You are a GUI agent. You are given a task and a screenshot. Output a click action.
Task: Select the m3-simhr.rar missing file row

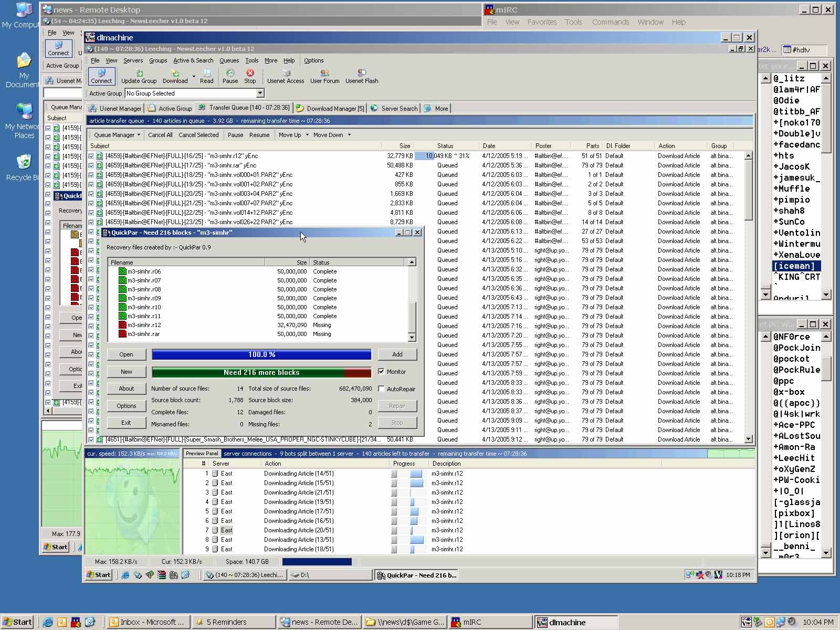tap(143, 334)
